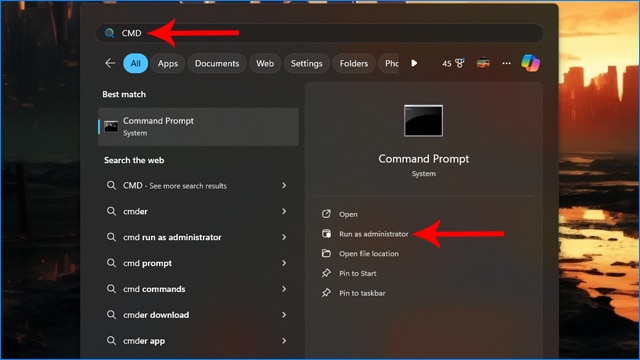Viewport: 640px width, 360px height.
Task: Select cmd run as administrator suggestion
Action: [x=198, y=237]
